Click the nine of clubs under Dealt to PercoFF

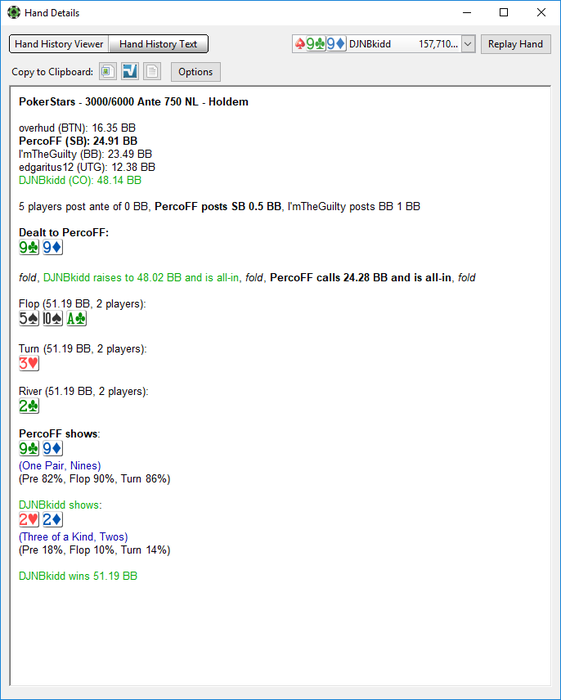29,247
